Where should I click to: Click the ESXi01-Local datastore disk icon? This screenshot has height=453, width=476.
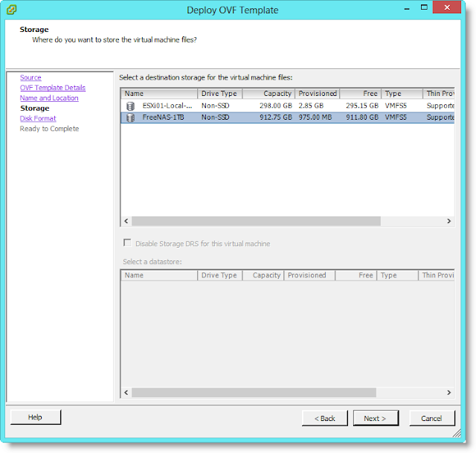coord(130,106)
